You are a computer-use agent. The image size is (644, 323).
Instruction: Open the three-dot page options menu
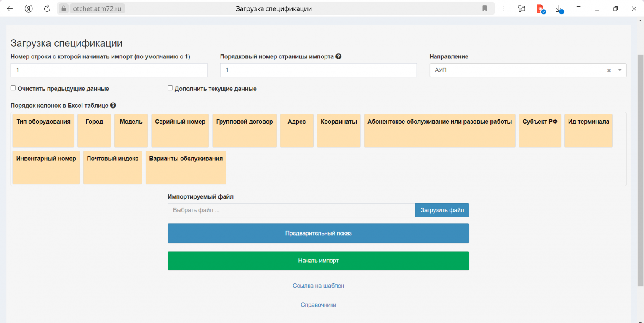point(503,8)
